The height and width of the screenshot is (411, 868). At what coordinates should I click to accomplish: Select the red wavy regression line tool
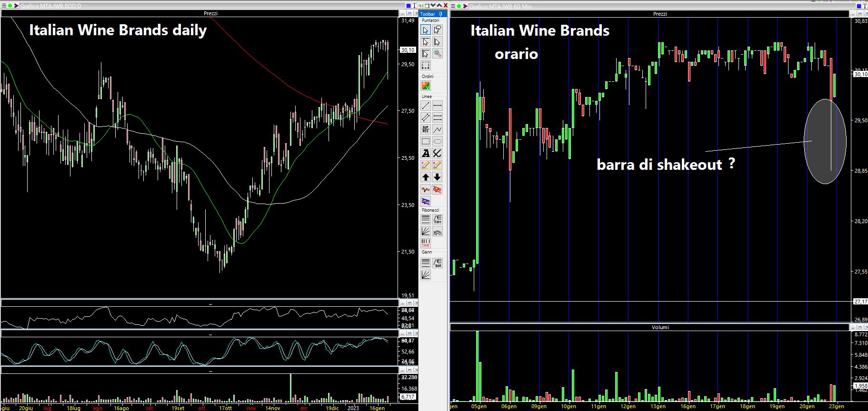(426, 189)
